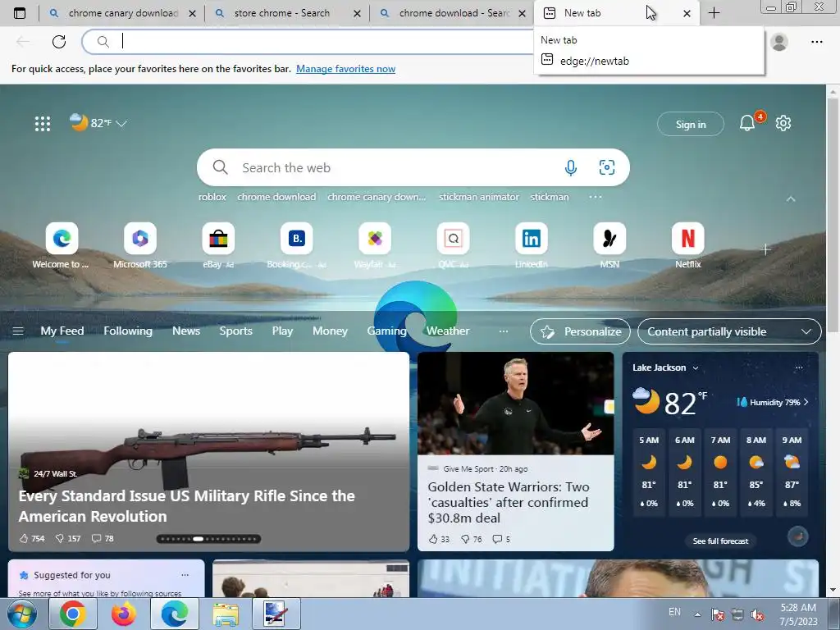The width and height of the screenshot is (840, 630).
Task: Open the apps grid launcher icon
Action: click(x=43, y=123)
